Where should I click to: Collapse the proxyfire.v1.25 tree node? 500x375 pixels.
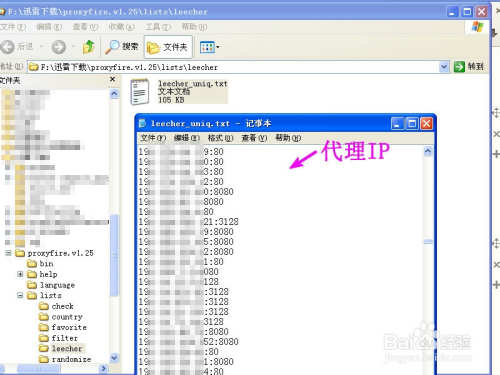(x=8, y=253)
